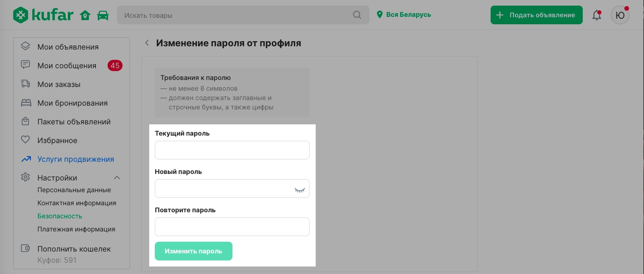Viewport: 644px width, 274px height.
Task: Click the Kufar logo
Action: (x=43, y=15)
